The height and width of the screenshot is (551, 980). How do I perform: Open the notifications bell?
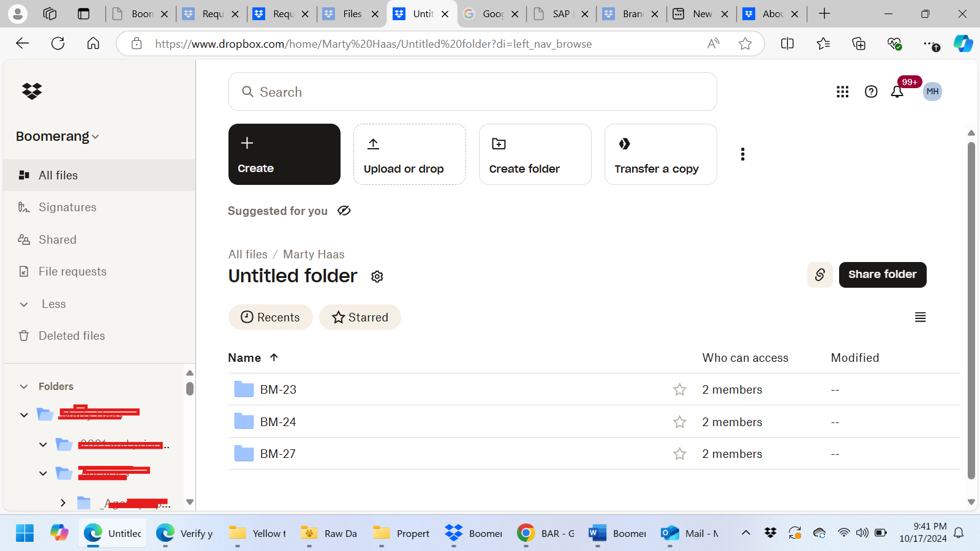tap(897, 91)
